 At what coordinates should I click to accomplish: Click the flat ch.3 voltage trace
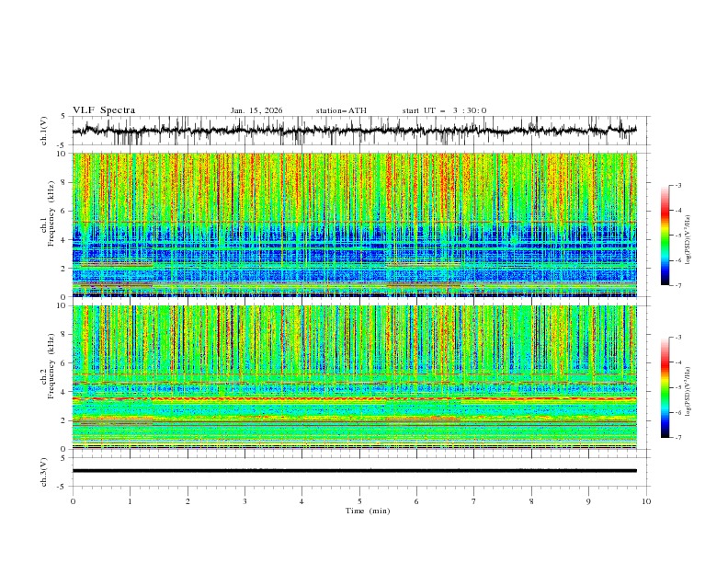pyautogui.click(x=354, y=471)
